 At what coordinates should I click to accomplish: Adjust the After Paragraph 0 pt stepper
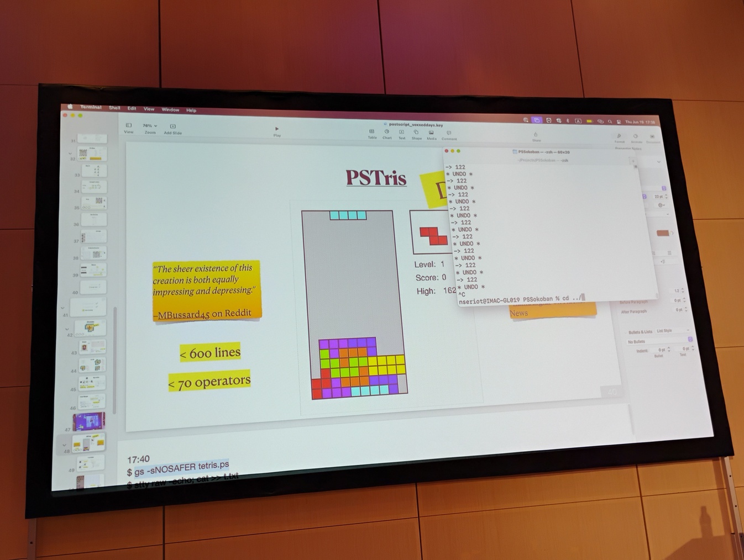pos(686,309)
